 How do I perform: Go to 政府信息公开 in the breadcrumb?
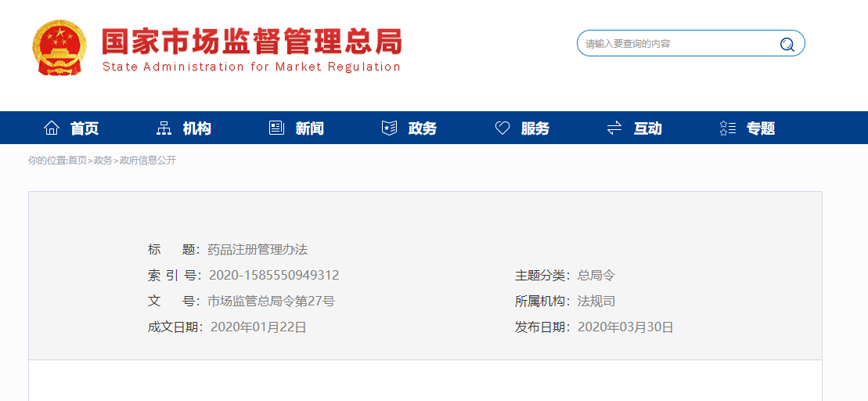coord(148,161)
